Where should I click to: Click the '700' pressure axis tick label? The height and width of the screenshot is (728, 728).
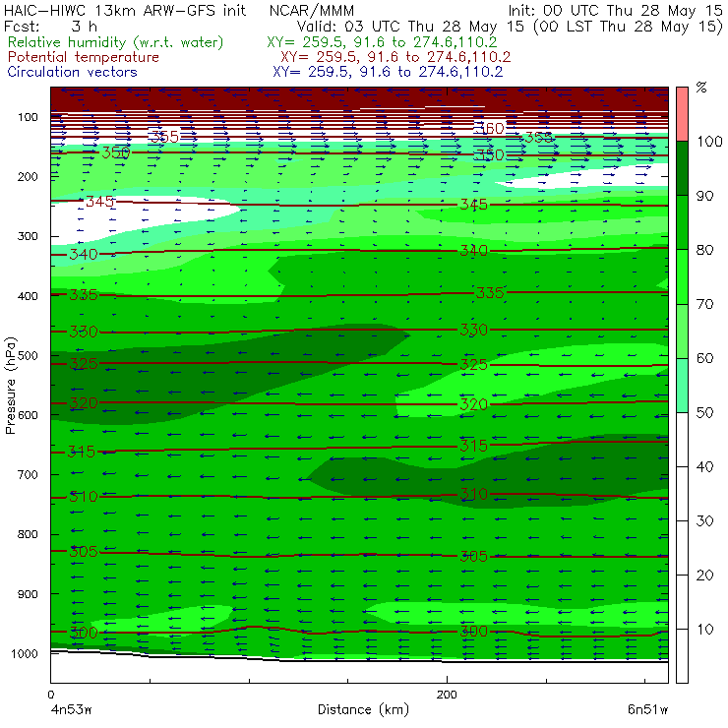click(x=28, y=474)
